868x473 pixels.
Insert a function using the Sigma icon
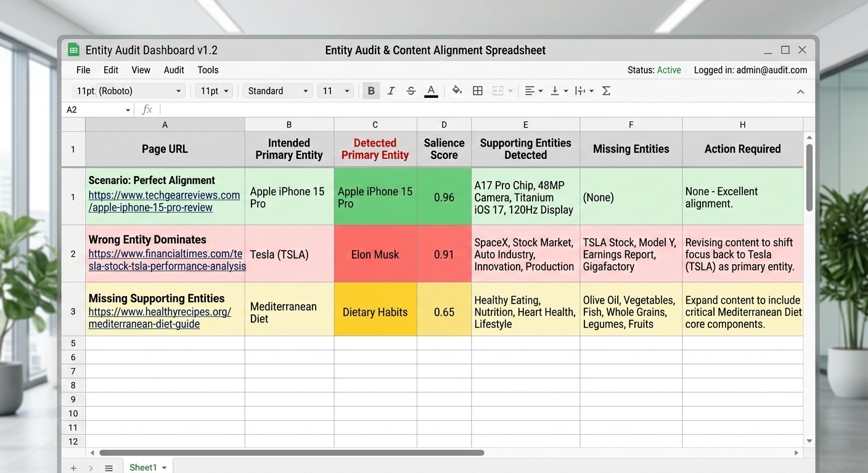click(606, 91)
